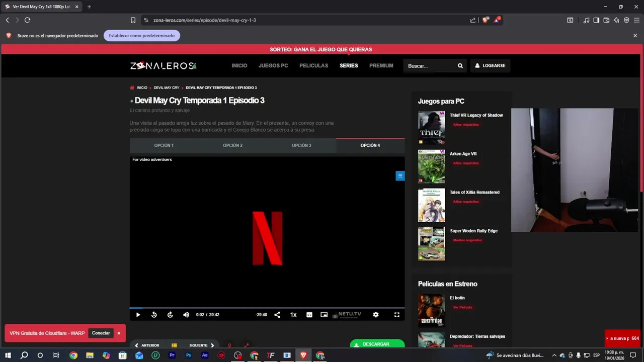644x362 pixels.
Task: Click the LOGEARSE login button
Action: [x=490, y=66]
